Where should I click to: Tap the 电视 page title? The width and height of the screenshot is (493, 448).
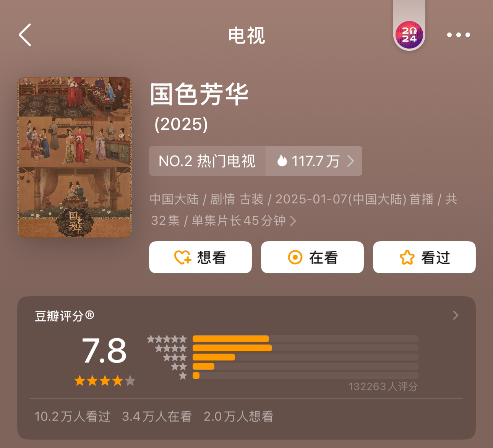click(x=246, y=35)
